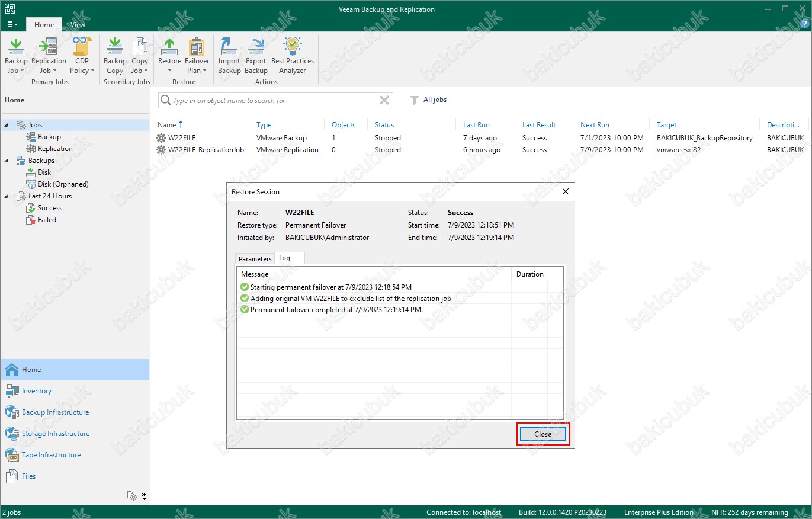Collapse the Jobs tree node
The height and width of the screenshot is (519, 812).
(6, 125)
